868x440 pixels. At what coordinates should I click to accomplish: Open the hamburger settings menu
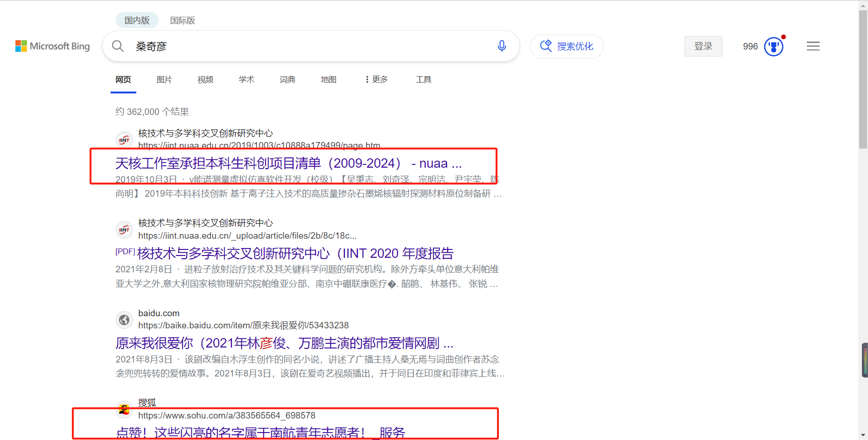click(x=813, y=46)
